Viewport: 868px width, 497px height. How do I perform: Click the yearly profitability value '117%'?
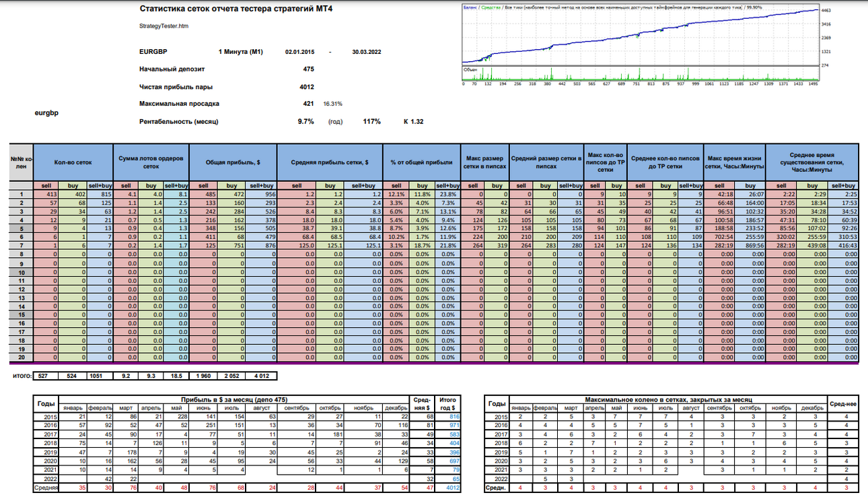point(372,122)
